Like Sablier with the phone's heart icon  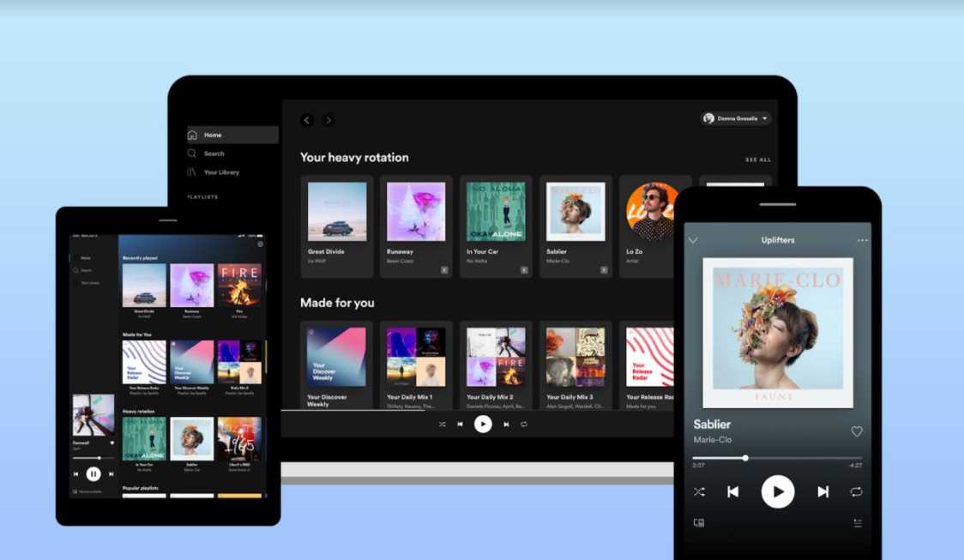point(857,431)
